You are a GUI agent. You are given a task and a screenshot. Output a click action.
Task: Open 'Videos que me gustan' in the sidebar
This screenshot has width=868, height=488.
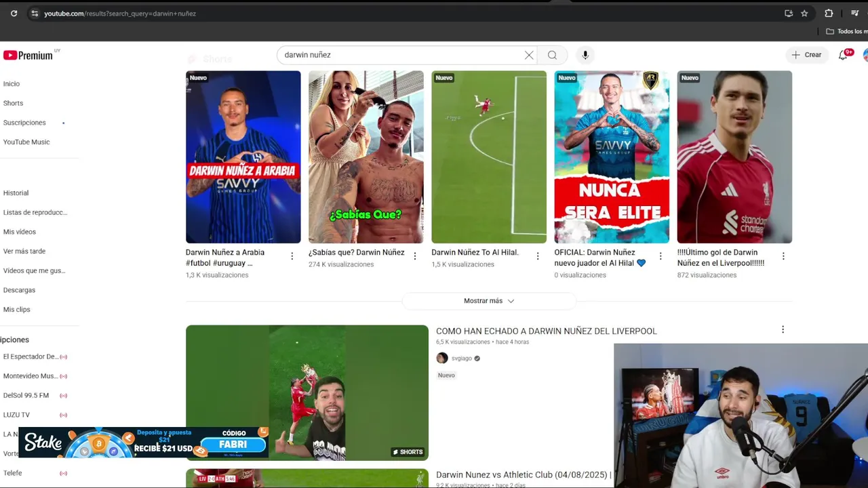coord(34,270)
